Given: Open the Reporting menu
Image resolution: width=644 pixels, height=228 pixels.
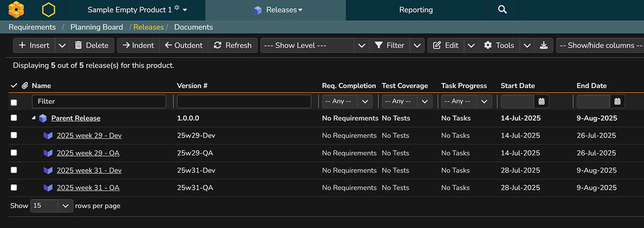Looking at the screenshot, I should tap(416, 10).
